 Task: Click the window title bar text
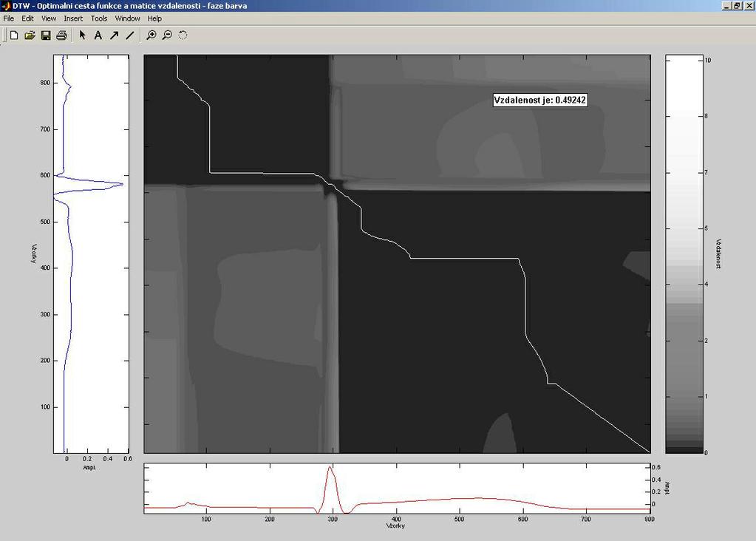click(x=130, y=6)
